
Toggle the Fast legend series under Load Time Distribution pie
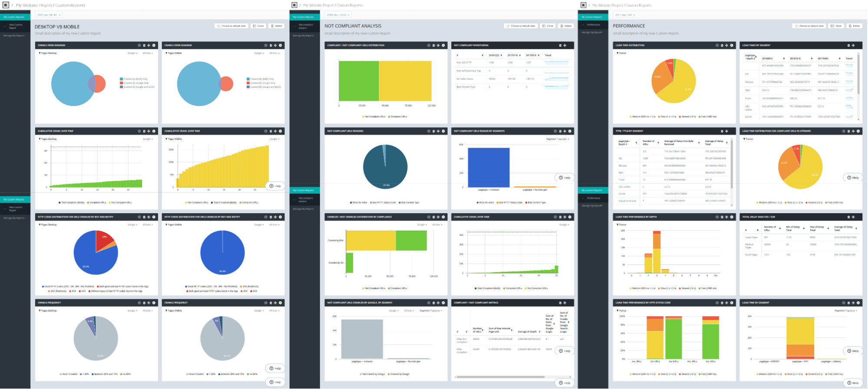point(708,116)
